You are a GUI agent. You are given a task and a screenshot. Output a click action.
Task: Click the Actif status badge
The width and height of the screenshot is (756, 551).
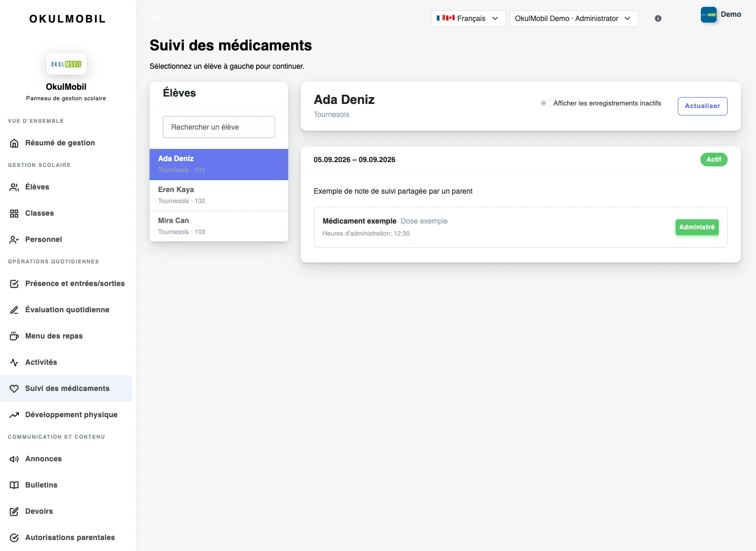point(713,160)
